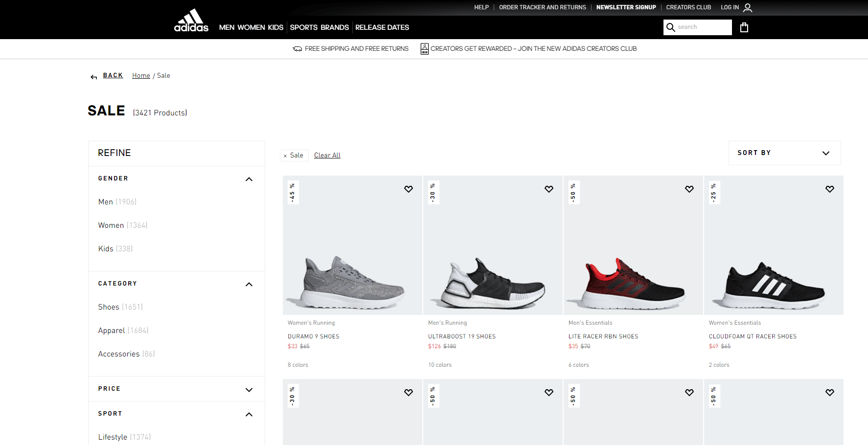Click the search magnifier icon
Viewport: 868px width, 445px height.
(671, 27)
